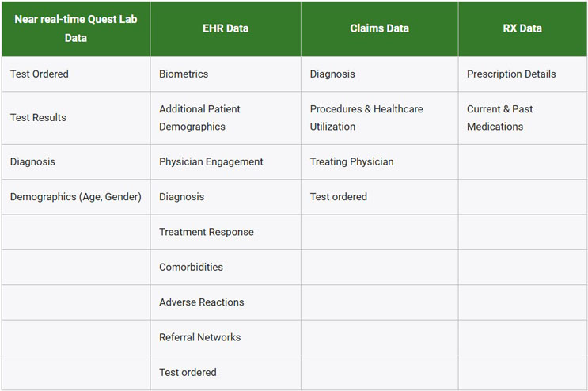Click the Claims Data column header
The width and height of the screenshot is (588, 391).
tap(379, 28)
